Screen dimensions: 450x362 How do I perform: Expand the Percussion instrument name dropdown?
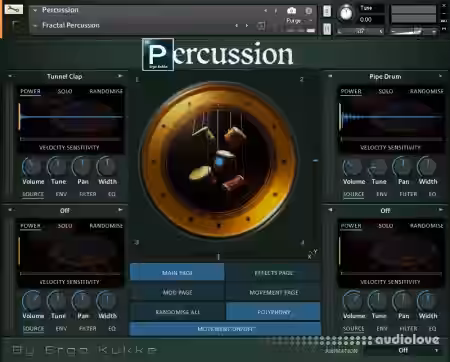click(x=35, y=10)
